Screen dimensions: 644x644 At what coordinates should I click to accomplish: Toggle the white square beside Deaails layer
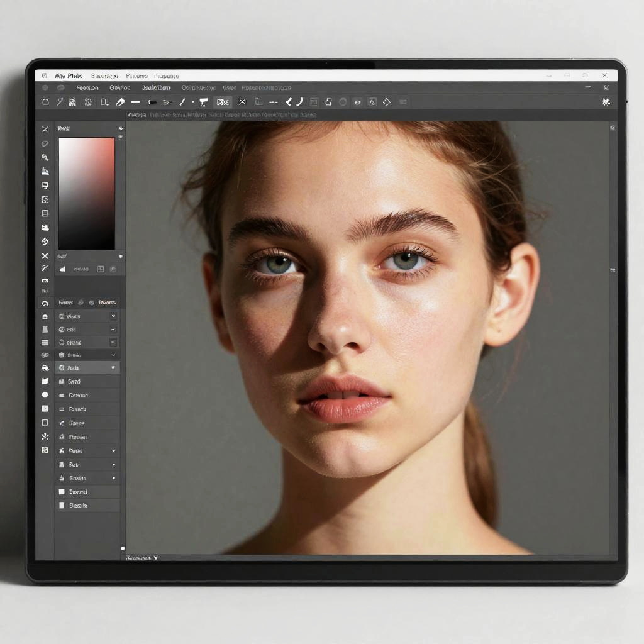pyautogui.click(x=62, y=506)
